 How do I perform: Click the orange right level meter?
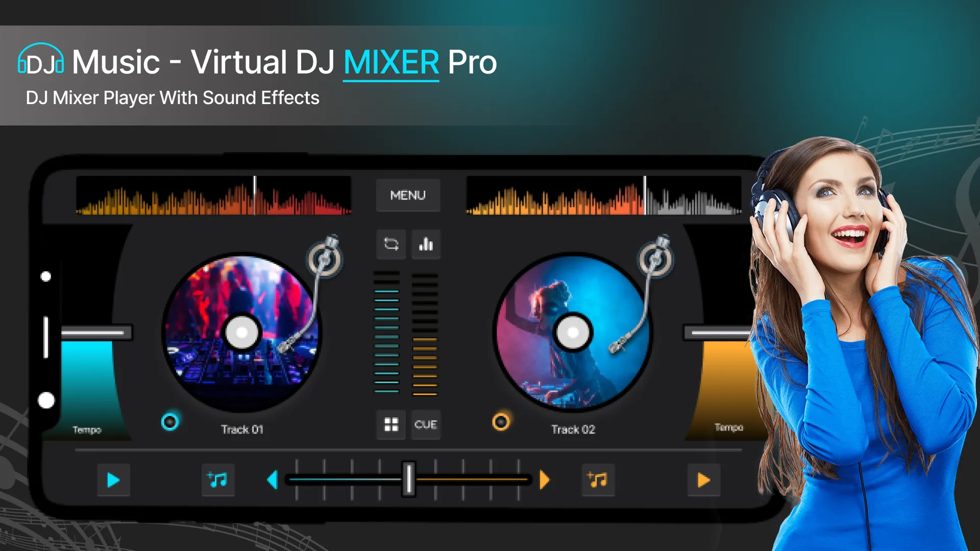425,334
